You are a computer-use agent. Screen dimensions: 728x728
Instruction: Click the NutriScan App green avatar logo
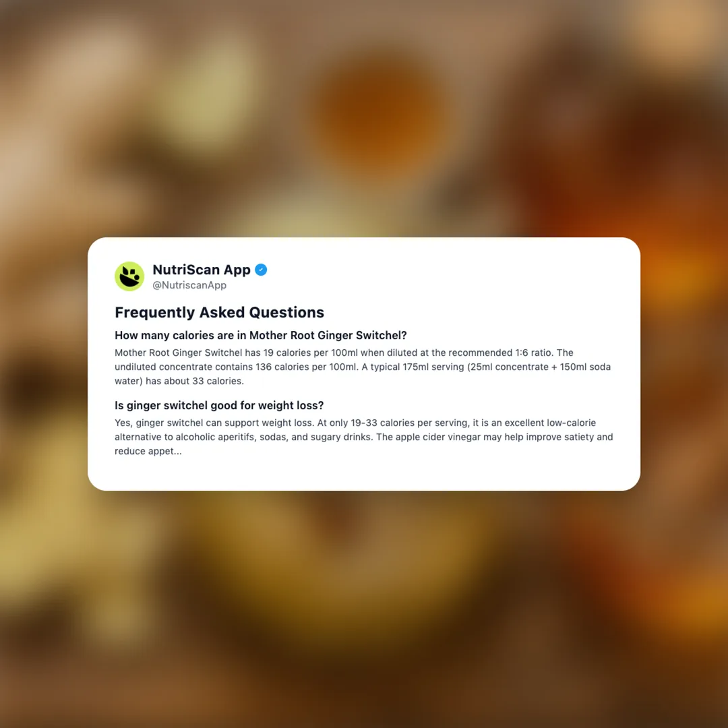129,276
